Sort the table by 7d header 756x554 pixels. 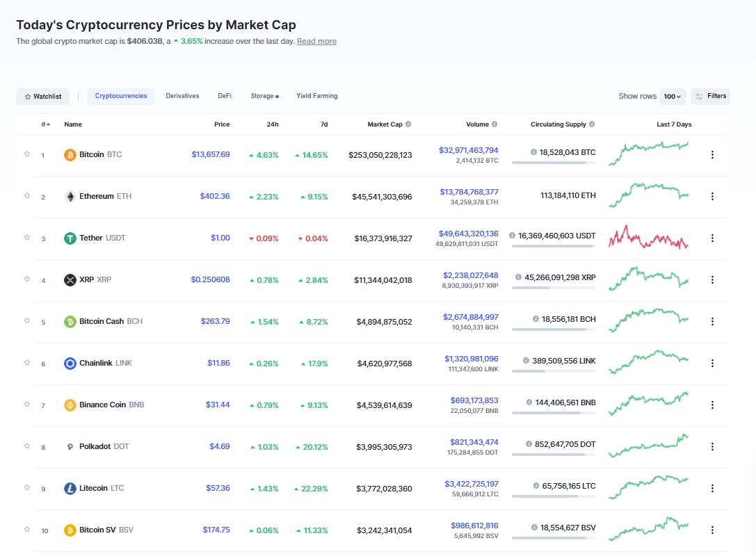(x=324, y=124)
